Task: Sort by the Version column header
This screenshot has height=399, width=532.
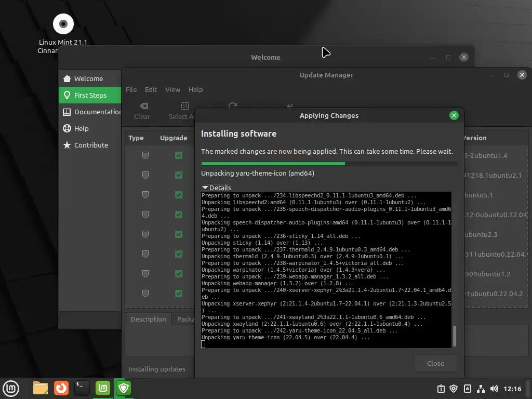Action: pos(475,138)
